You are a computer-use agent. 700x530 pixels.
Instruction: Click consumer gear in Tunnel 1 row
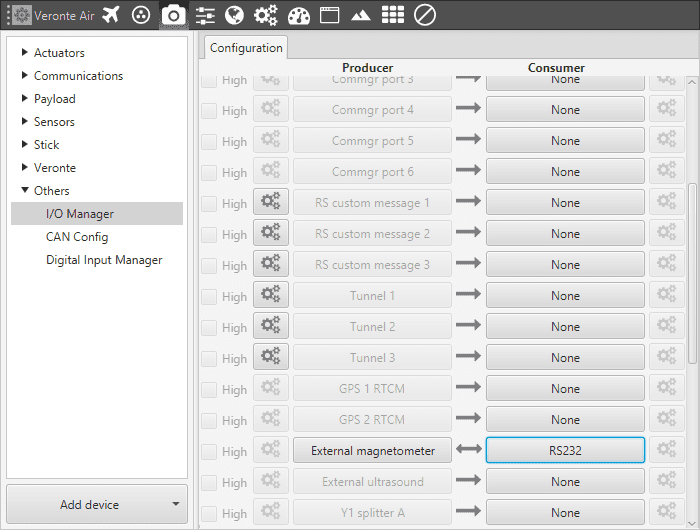point(667,295)
